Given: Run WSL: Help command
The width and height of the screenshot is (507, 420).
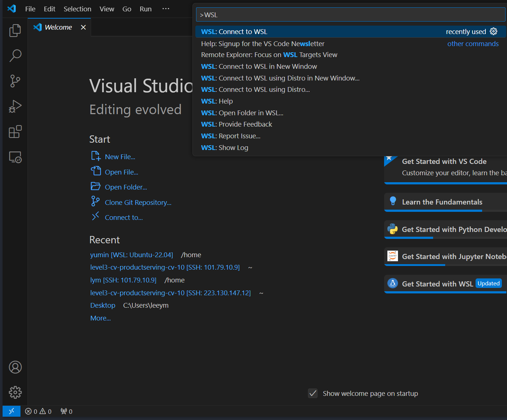Looking at the screenshot, I should coord(350,101).
